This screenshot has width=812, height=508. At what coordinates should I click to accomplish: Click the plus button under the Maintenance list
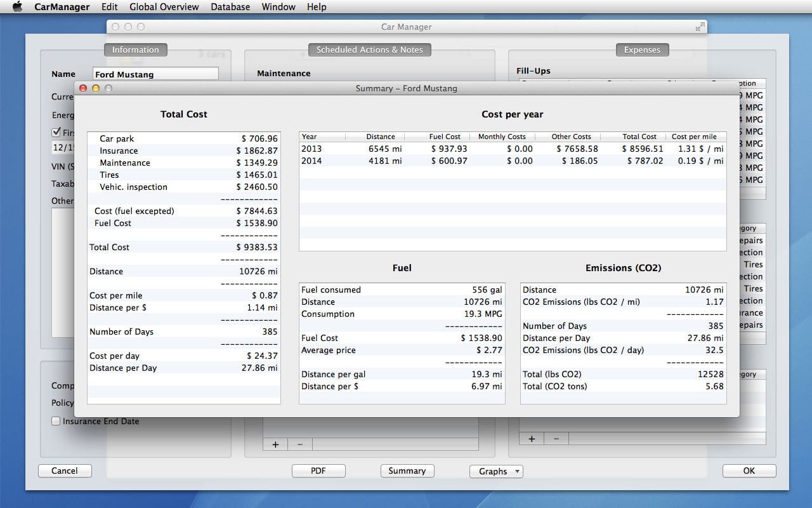click(x=275, y=444)
